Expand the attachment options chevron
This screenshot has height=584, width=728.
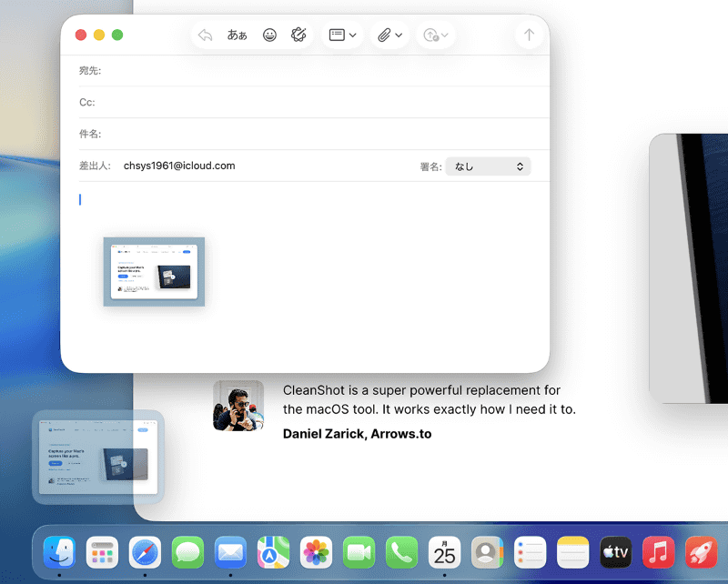(399, 35)
